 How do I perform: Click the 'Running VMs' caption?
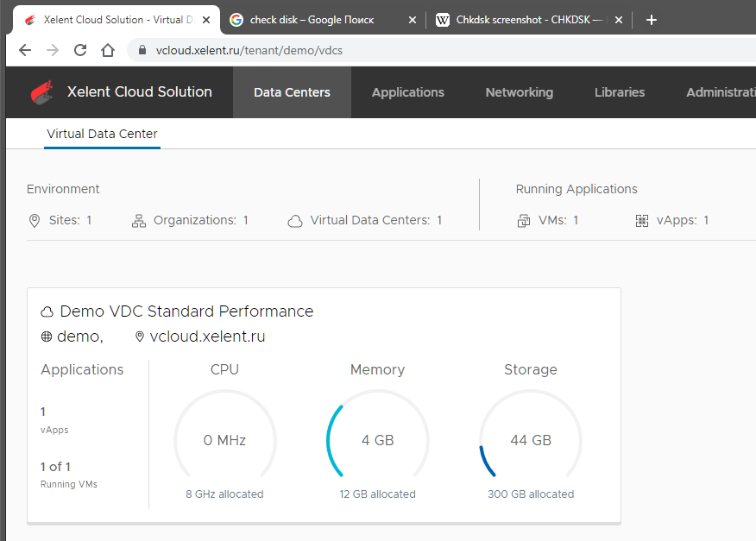(69, 484)
